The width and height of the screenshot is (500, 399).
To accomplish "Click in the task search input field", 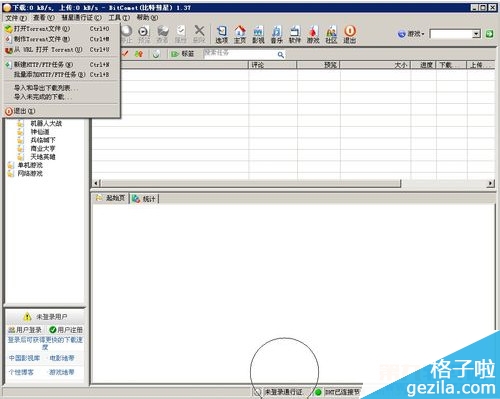I will (240, 54).
